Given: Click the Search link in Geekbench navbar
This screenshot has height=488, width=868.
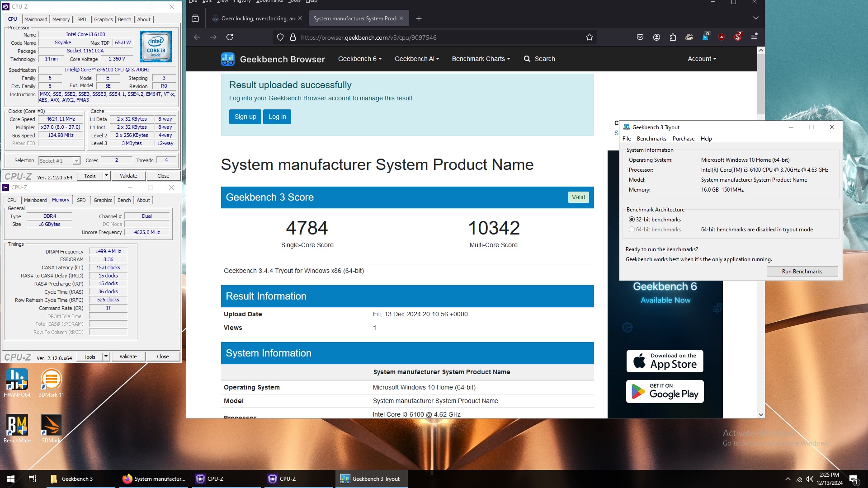Looking at the screenshot, I should [539, 59].
